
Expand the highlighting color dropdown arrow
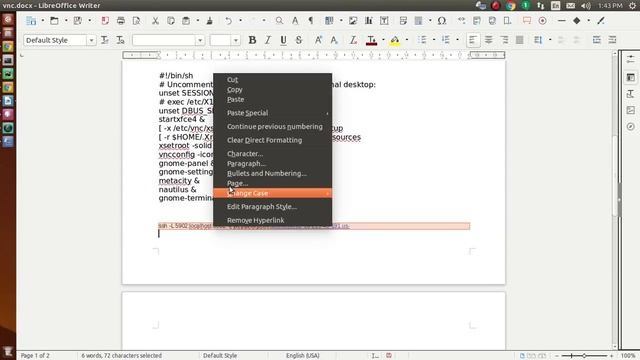point(407,40)
